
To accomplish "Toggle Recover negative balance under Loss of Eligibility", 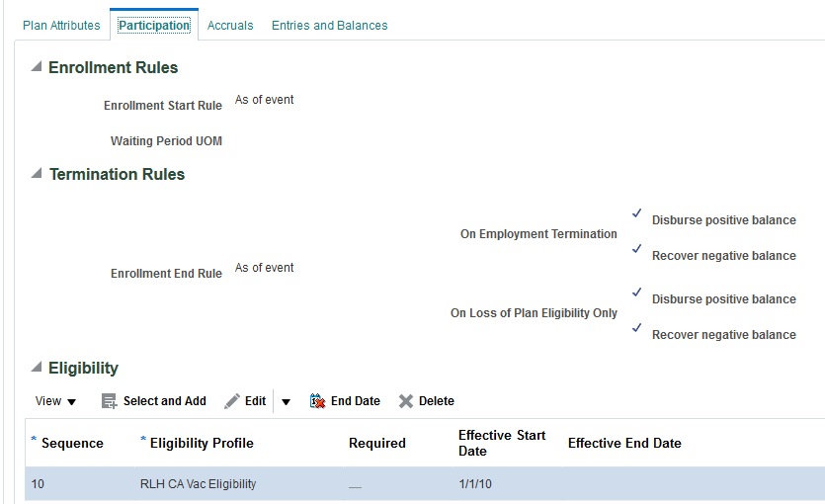I will 637,328.
